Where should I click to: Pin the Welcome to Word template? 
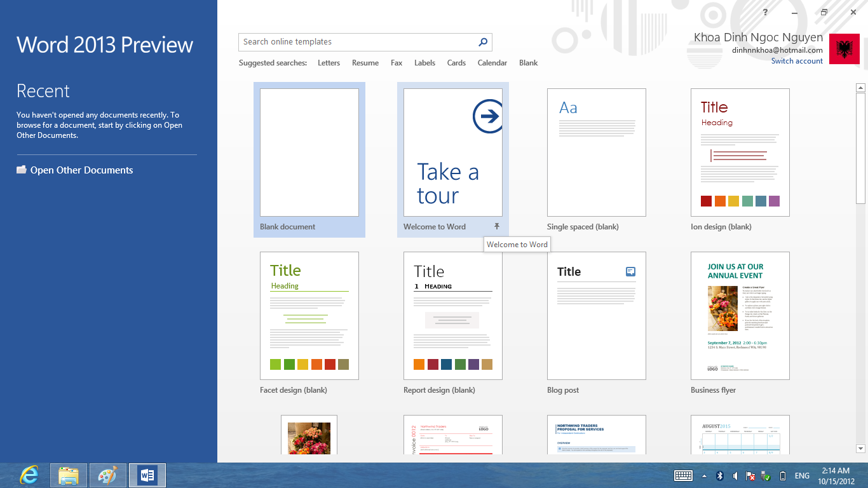click(497, 226)
